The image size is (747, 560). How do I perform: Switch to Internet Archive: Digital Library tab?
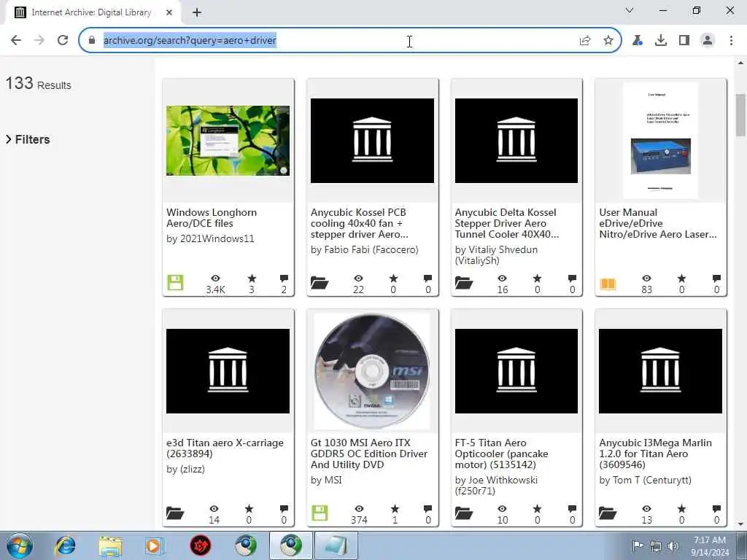point(91,13)
